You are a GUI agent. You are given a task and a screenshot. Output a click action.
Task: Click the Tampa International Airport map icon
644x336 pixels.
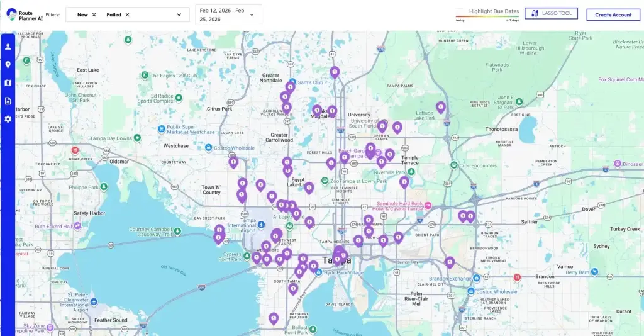[x=261, y=225]
